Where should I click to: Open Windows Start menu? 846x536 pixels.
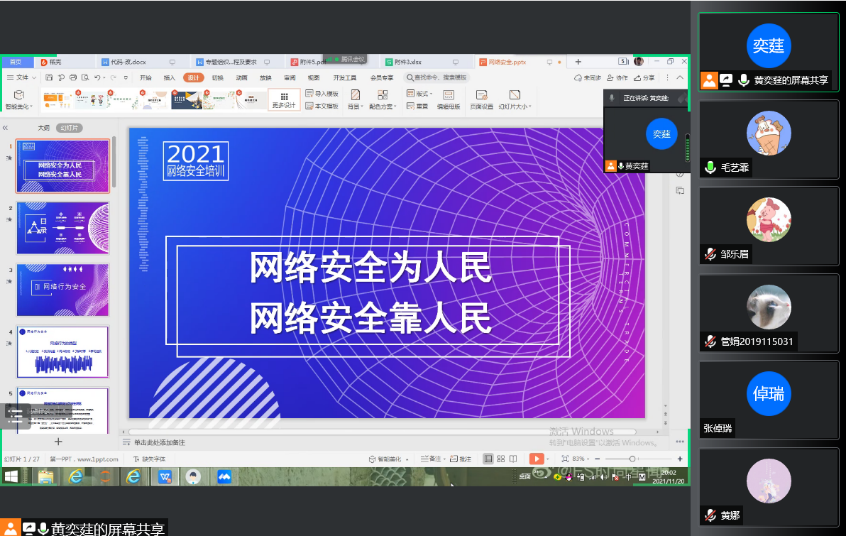click(13, 477)
